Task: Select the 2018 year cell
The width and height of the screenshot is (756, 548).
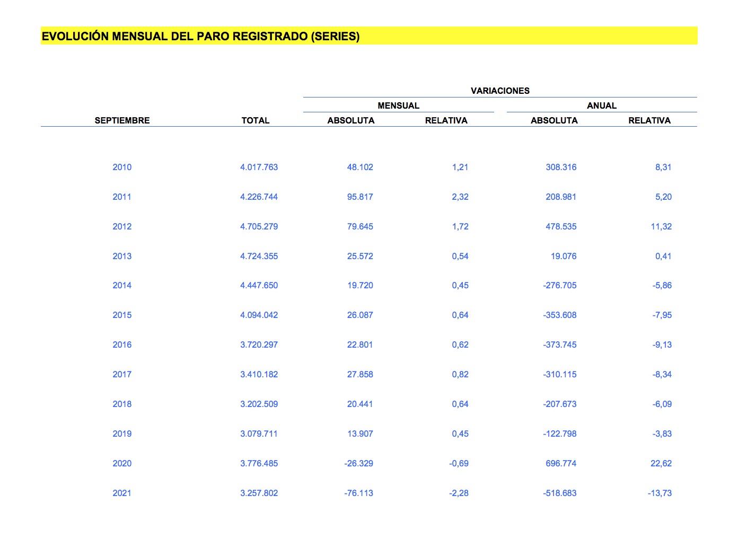Action: (122, 404)
